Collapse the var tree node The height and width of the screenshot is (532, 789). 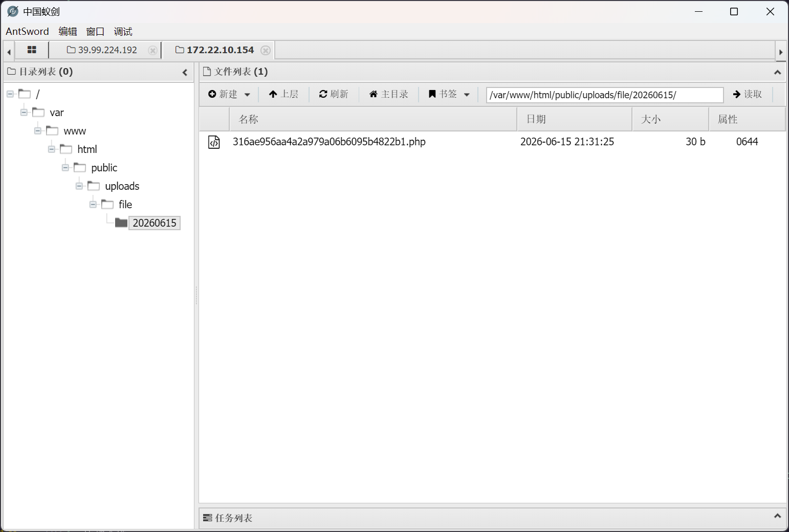click(24, 113)
